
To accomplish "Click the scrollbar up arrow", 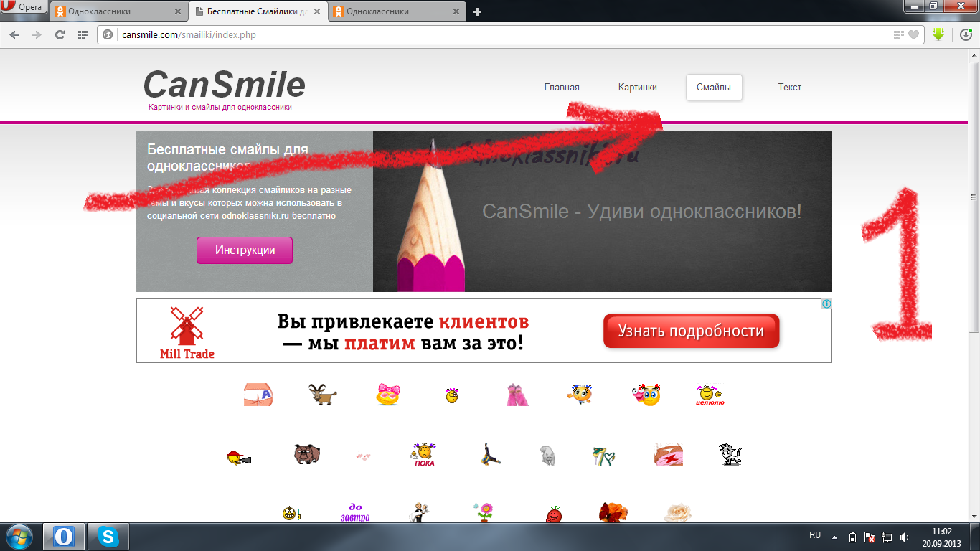I will click(x=974, y=54).
